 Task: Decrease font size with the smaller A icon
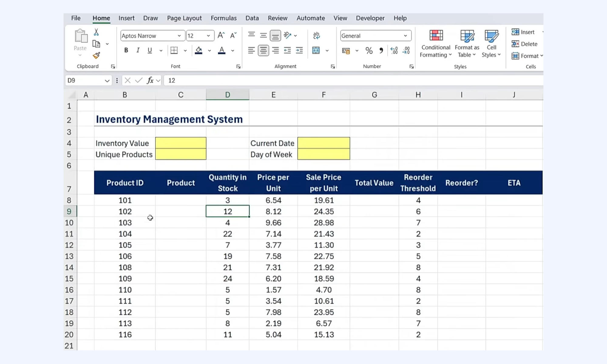(233, 35)
